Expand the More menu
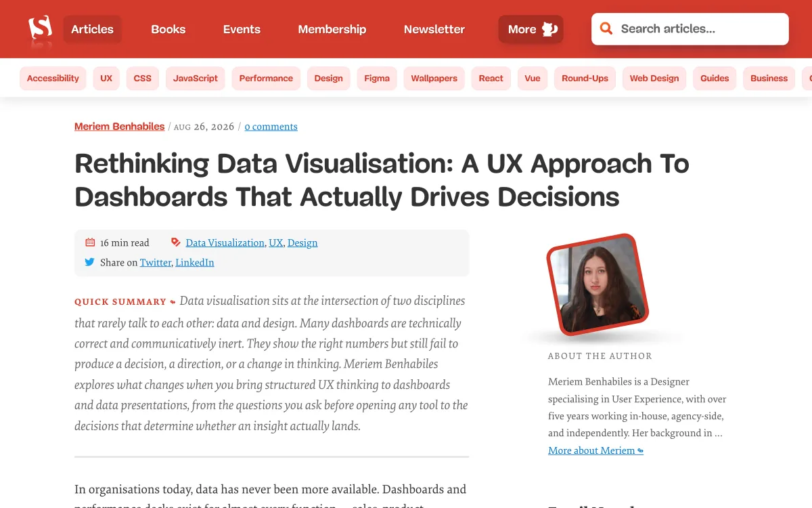 tap(531, 29)
